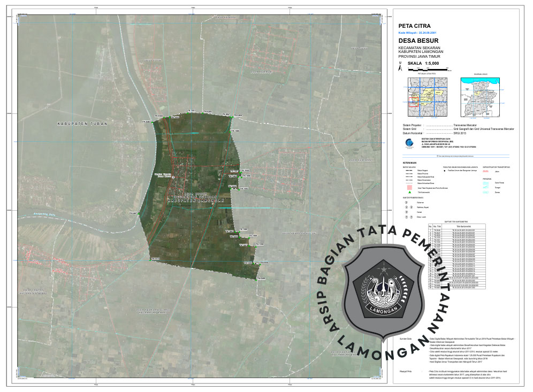533x392 pixels.
Task: Click the Badan Informasi Geospasial globe logo
Action: [409, 143]
